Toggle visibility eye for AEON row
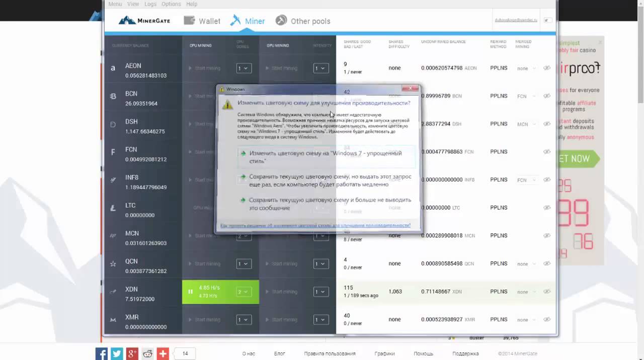The image size is (644, 360). (547, 68)
